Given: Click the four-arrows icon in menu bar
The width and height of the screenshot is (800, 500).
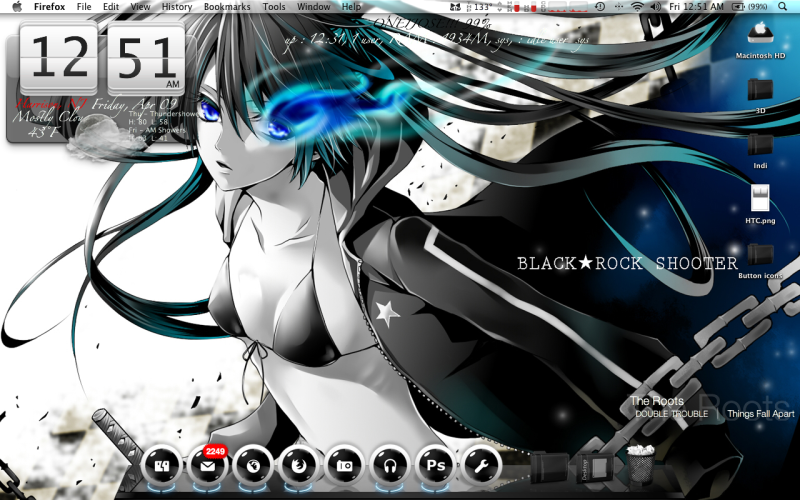Looking at the screenshot, I should pyautogui.click(x=619, y=7).
